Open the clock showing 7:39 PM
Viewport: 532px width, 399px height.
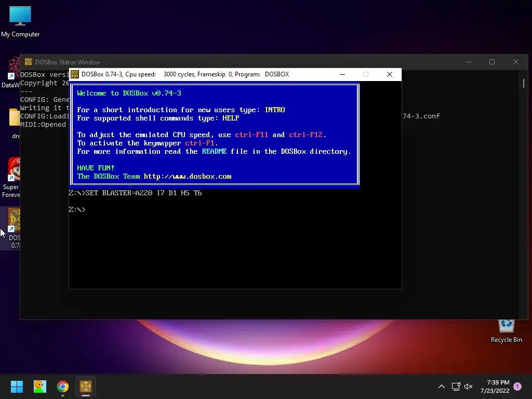495,387
